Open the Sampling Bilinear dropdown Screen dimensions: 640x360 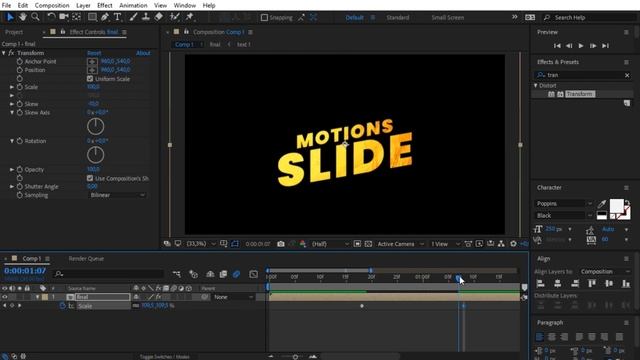point(117,195)
